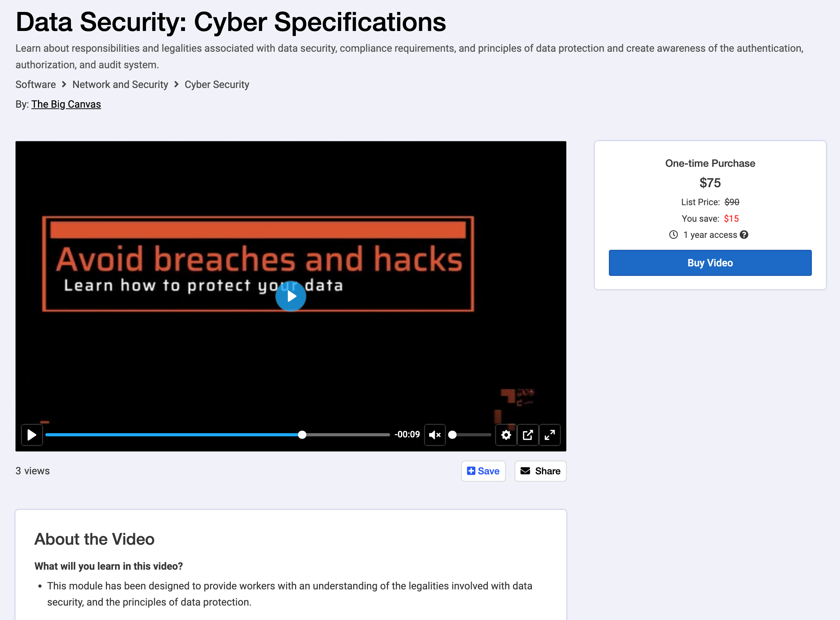The image size is (840, 620).
Task: Toggle save bookmark for this video
Action: coord(484,471)
